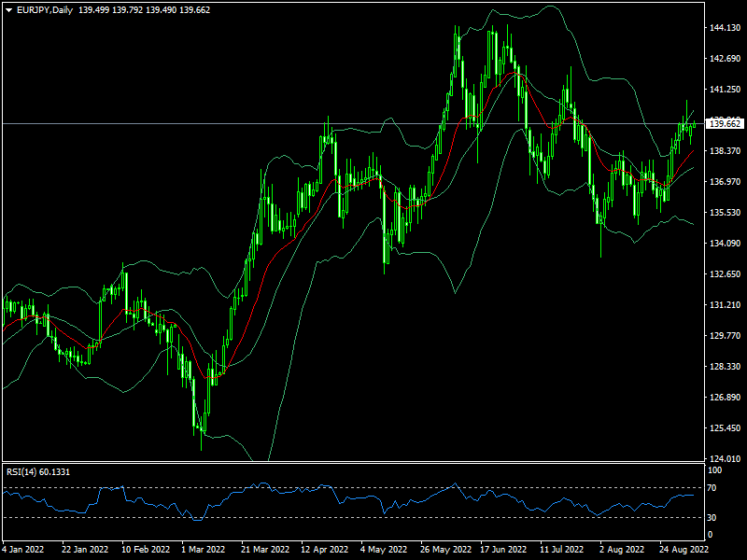Click the 138.370 price axis label
Viewport: 747px width, 560px height.
pos(726,151)
